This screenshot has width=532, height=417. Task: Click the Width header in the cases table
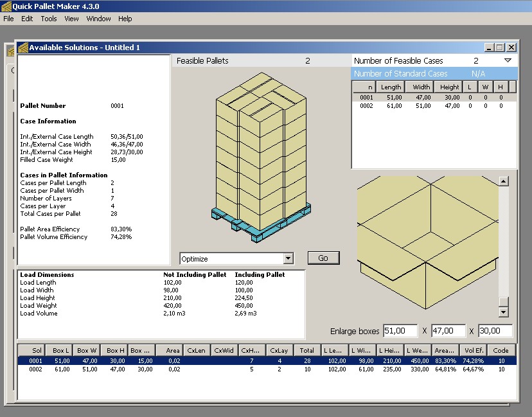tap(420, 87)
